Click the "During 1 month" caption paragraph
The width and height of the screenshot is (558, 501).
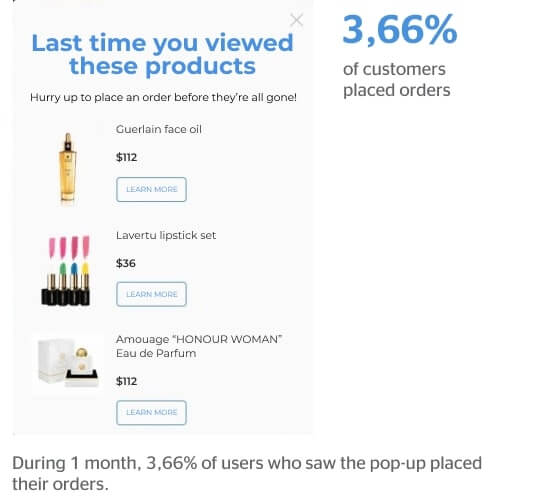coord(247,474)
